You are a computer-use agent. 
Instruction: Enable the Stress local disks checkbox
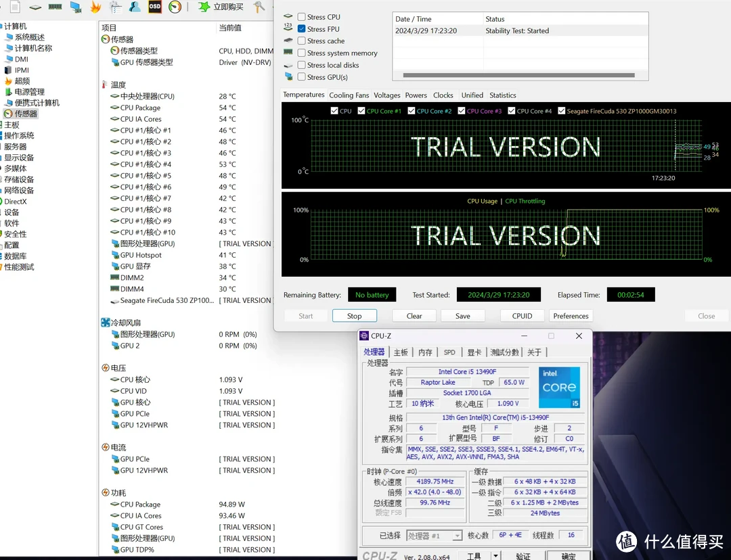pos(302,65)
